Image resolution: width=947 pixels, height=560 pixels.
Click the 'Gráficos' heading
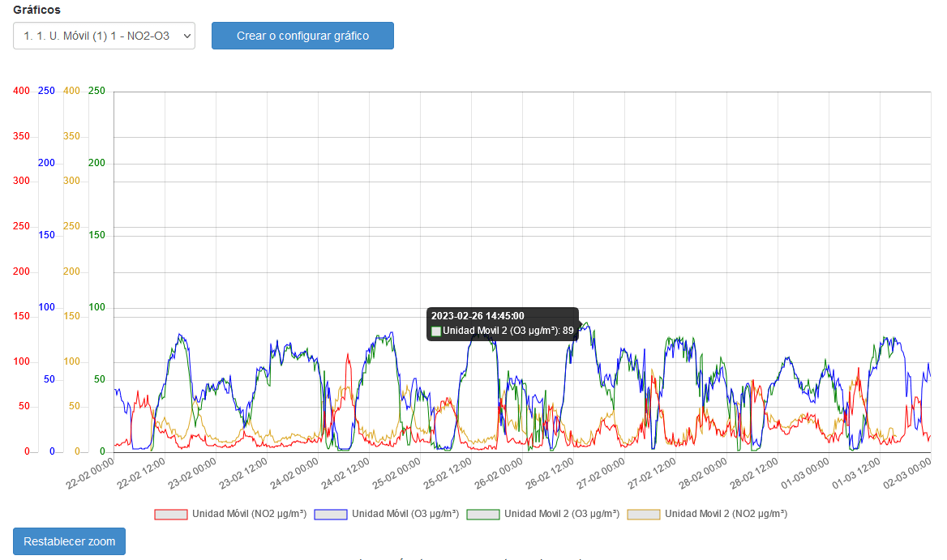tap(36, 10)
